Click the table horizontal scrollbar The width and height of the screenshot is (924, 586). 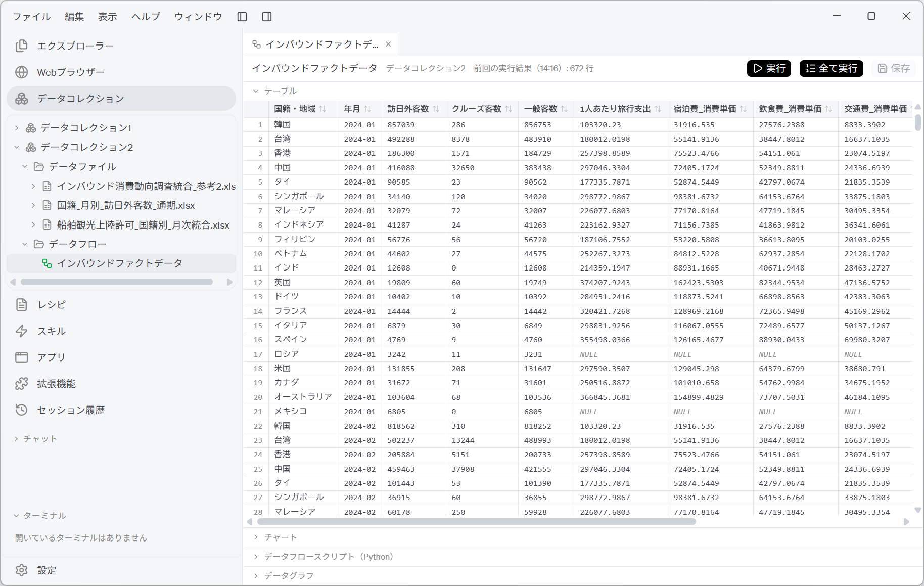click(476, 522)
